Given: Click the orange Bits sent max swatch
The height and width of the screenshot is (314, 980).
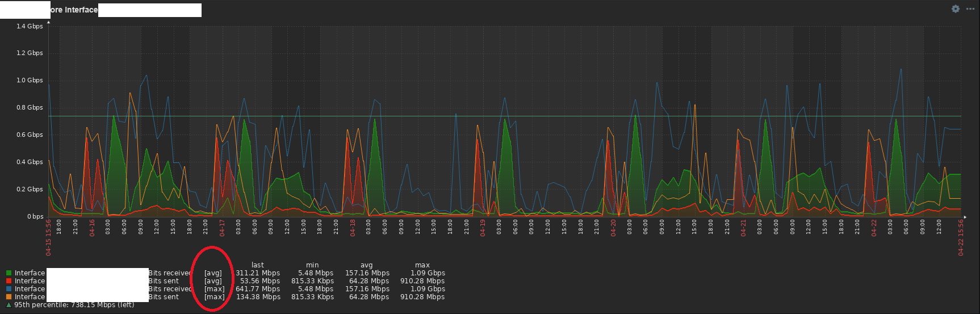Looking at the screenshot, I should (x=9, y=297).
